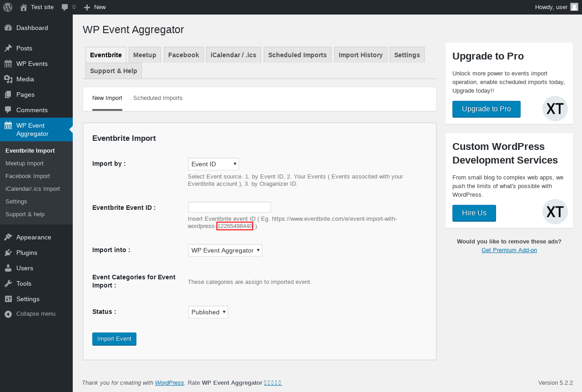Click the user avatar icon
Image resolution: width=582 pixels, height=392 pixels.
[x=574, y=7]
